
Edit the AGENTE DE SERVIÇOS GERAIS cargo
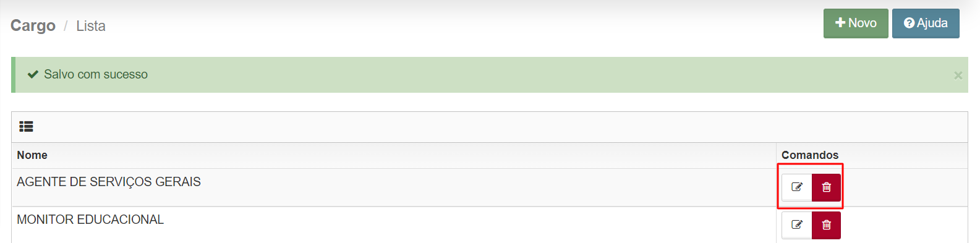796,187
